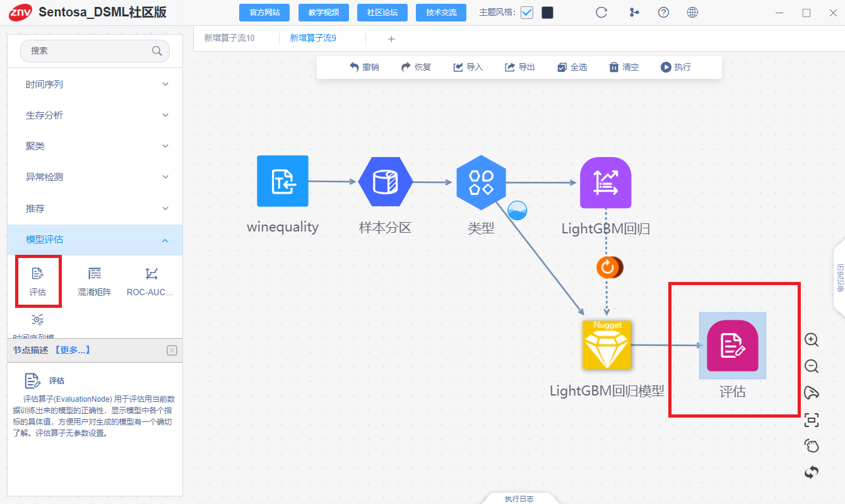The image size is (845, 504).
Task: Pick the 评估 operator in the sidebar
Action: pos(37,281)
